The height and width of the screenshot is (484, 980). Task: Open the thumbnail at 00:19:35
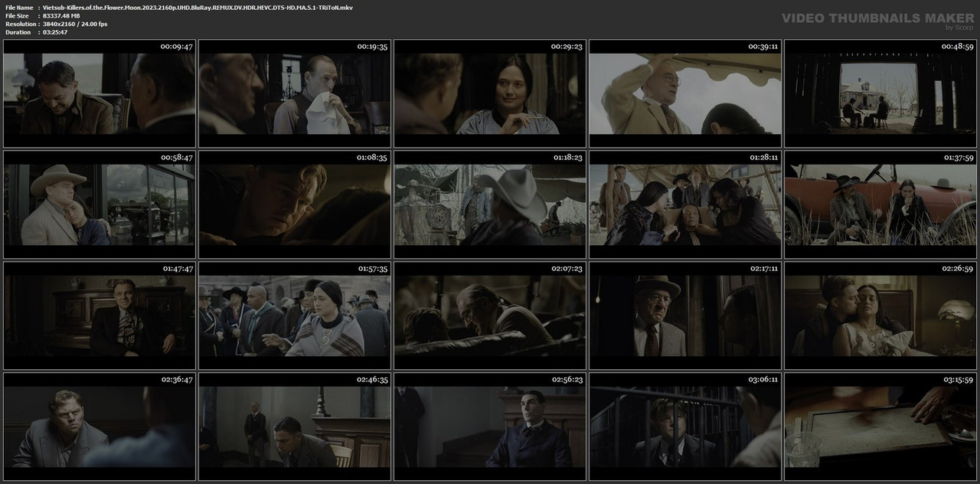(x=295, y=93)
